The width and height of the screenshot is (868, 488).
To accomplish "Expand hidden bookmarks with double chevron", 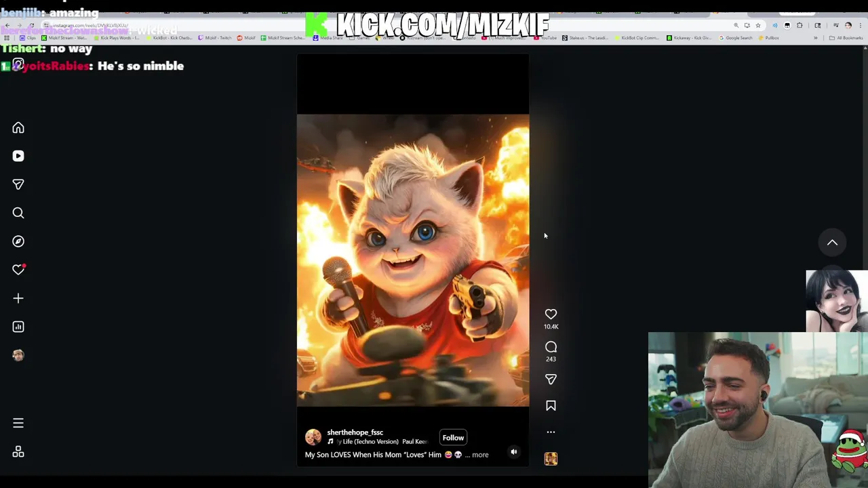I will tap(816, 38).
